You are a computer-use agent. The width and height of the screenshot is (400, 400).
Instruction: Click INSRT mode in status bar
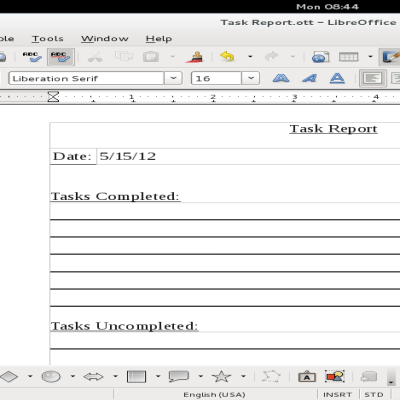[337, 395]
